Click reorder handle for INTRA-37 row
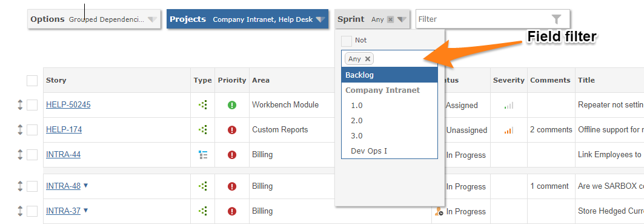The height and width of the screenshot is (224, 644). [x=20, y=211]
